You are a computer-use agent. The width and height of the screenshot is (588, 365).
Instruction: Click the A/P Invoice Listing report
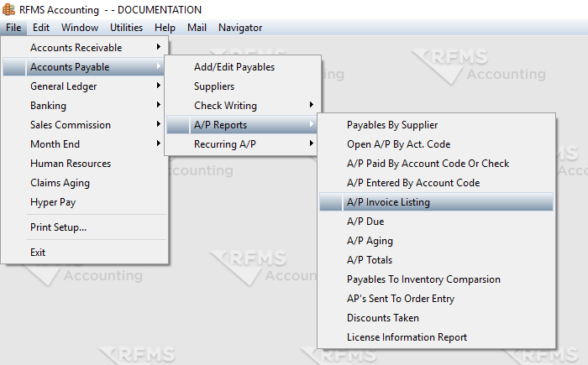436,202
